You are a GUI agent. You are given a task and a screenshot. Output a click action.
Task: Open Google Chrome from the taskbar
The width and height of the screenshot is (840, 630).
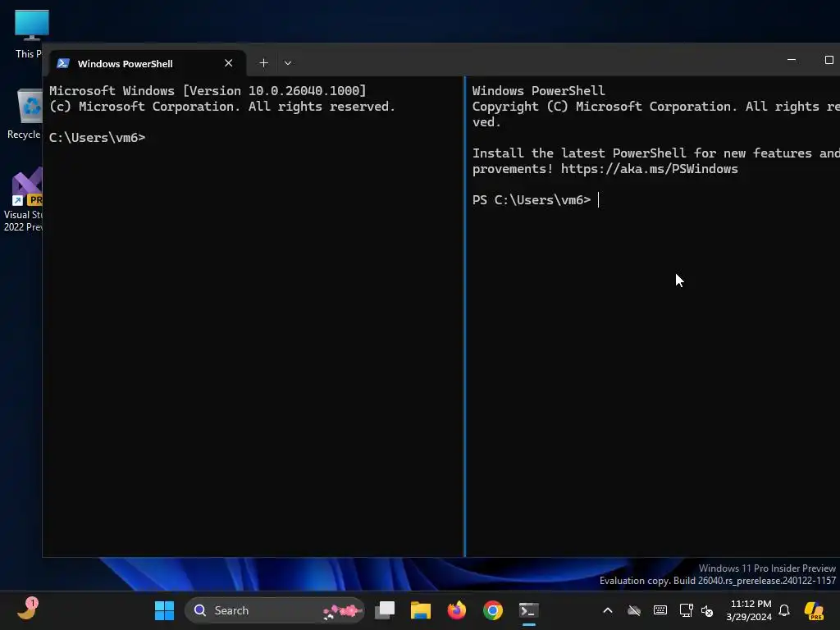(493, 610)
